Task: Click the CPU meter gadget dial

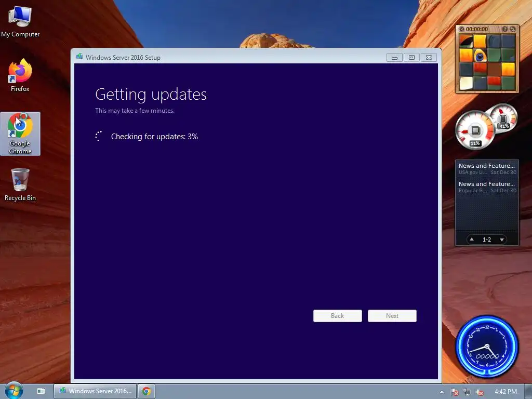Action: pyautogui.click(x=475, y=130)
